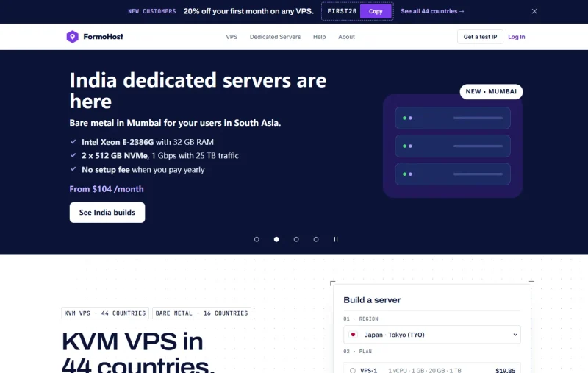The height and width of the screenshot is (373, 588).
Task: Jump to third carousel slide dot
Action: (x=296, y=239)
